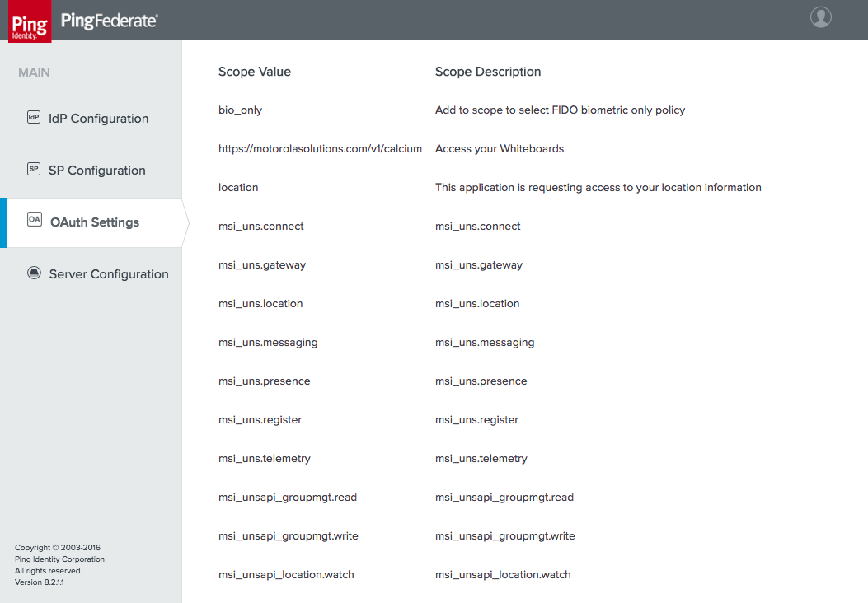Click the PingFederate product title
This screenshot has width=868, height=603.
tap(109, 21)
